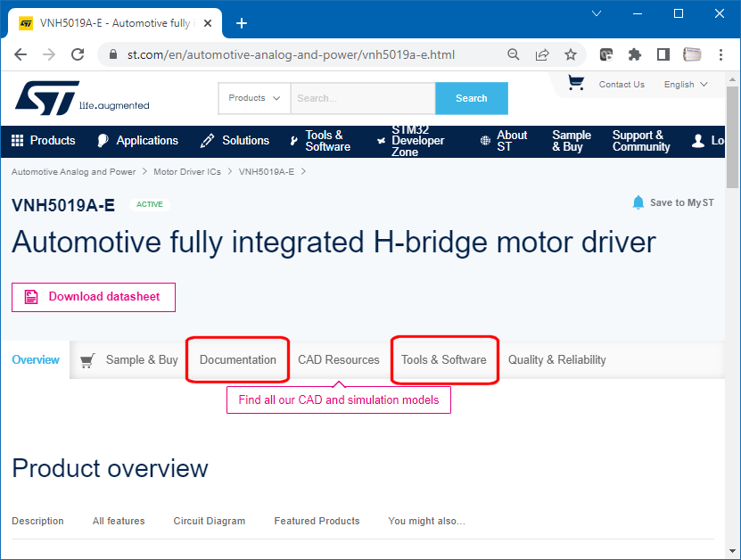Open the Solutions navigation menu
The height and width of the screenshot is (560, 741).
tap(235, 140)
